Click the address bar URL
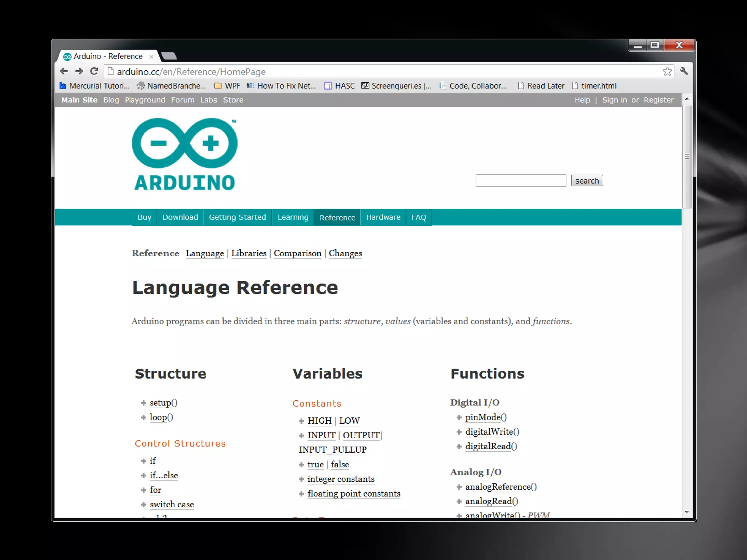 point(191,72)
